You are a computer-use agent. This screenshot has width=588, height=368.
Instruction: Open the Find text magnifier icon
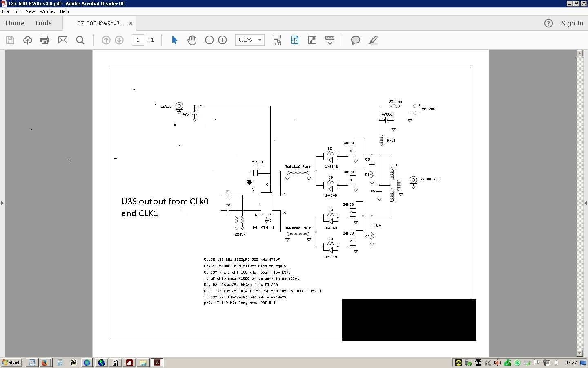coord(80,40)
